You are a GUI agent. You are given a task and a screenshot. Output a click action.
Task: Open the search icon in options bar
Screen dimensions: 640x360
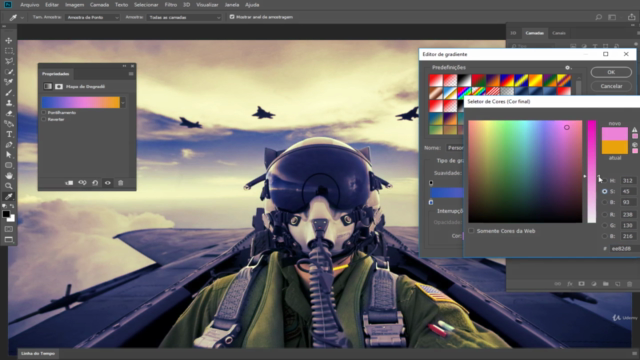(x=598, y=17)
